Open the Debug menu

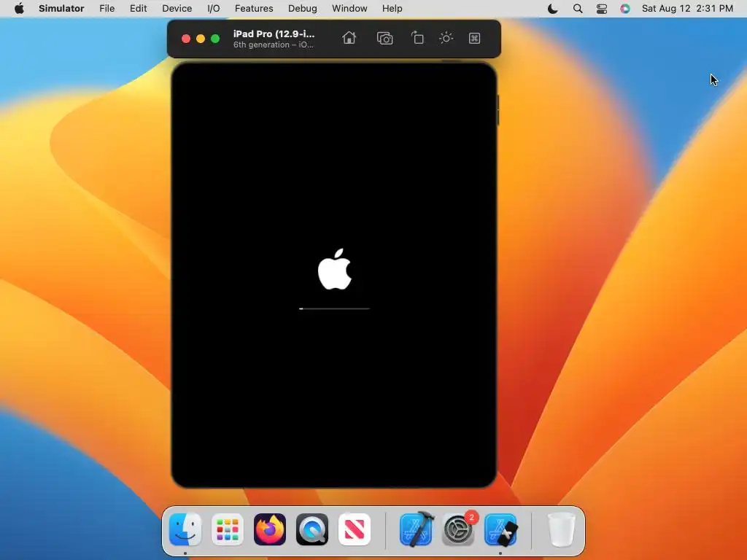tap(303, 9)
